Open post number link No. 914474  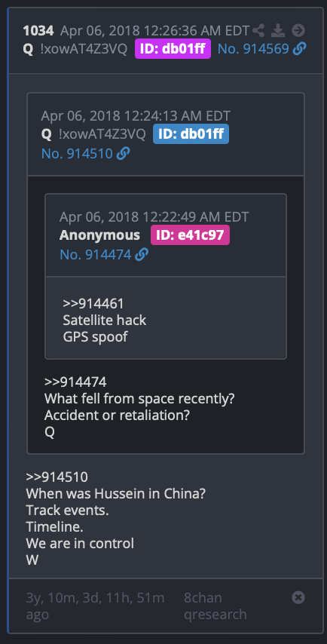point(95,255)
